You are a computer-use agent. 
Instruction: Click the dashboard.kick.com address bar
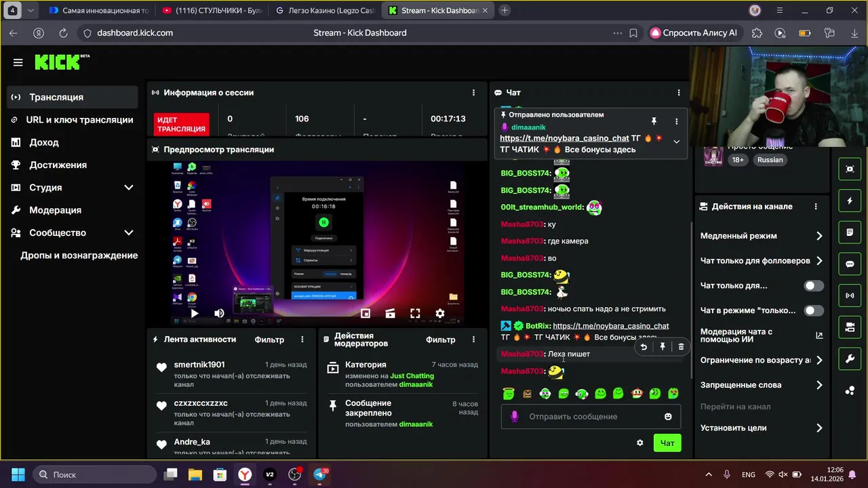[x=135, y=33]
